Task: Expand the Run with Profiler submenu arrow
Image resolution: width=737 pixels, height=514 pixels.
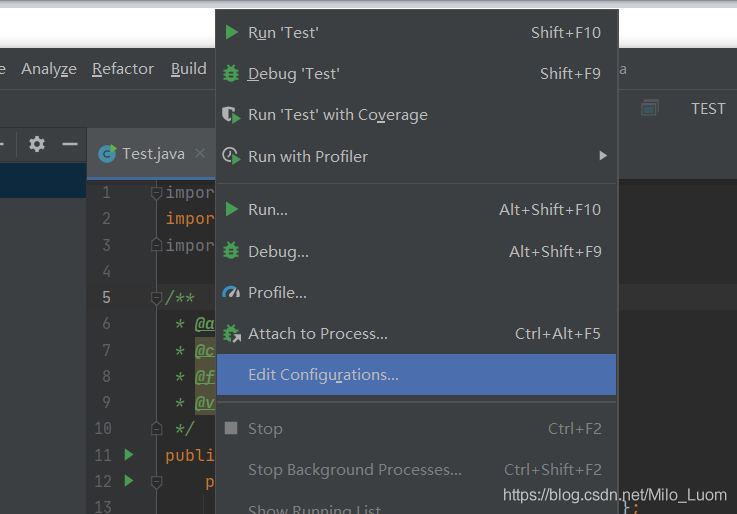Action: (x=603, y=156)
